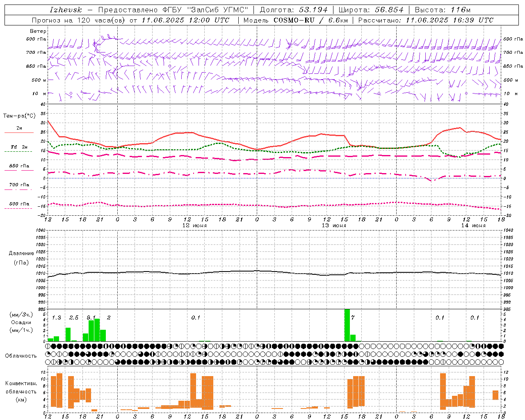This screenshot has width=525, height=420.
Task: Click the 'Конвективн.' convective cloud label
Action: [x=21, y=383]
